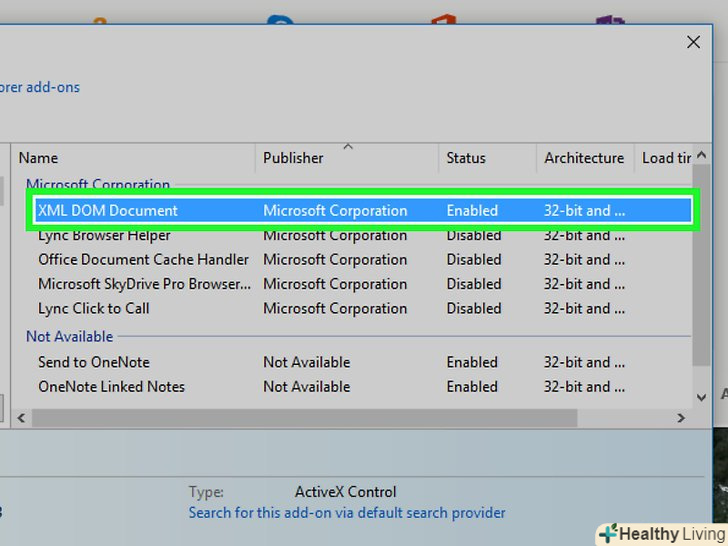Select Send to OneNote add-on

point(94,362)
